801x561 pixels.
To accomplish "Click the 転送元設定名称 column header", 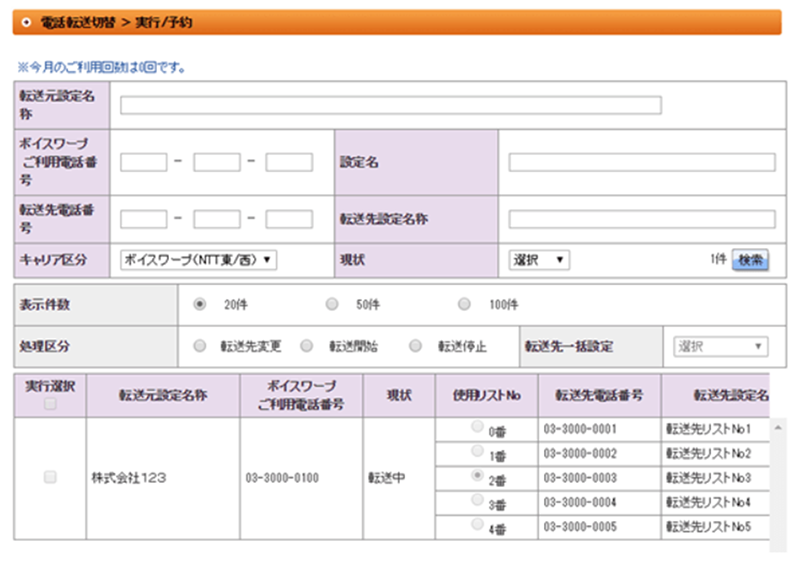I will (x=163, y=395).
